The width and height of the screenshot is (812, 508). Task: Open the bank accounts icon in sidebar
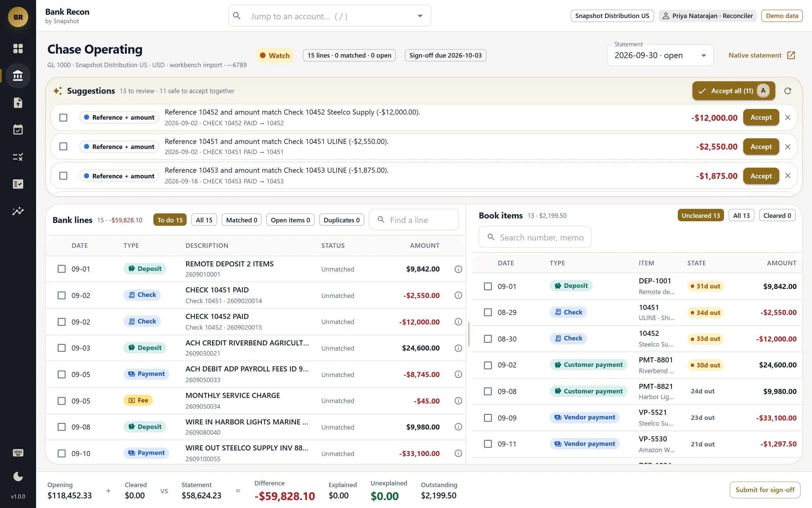pyautogui.click(x=18, y=76)
